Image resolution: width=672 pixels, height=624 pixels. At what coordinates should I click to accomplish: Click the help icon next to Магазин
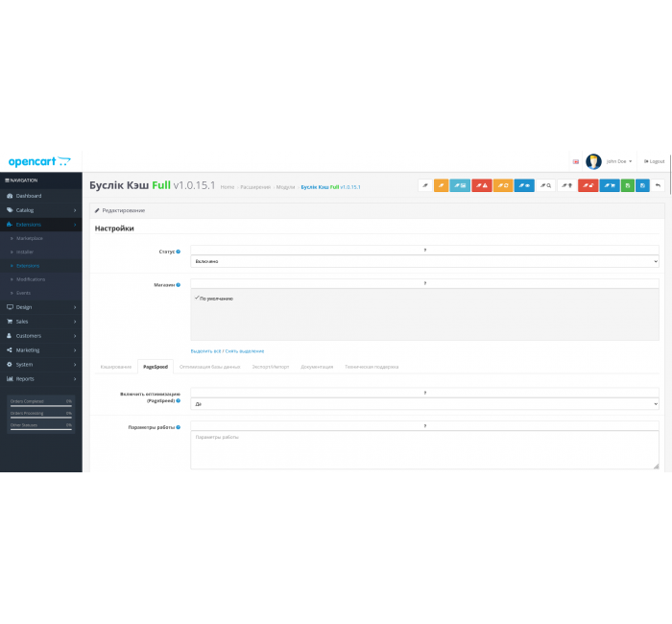[x=179, y=284]
